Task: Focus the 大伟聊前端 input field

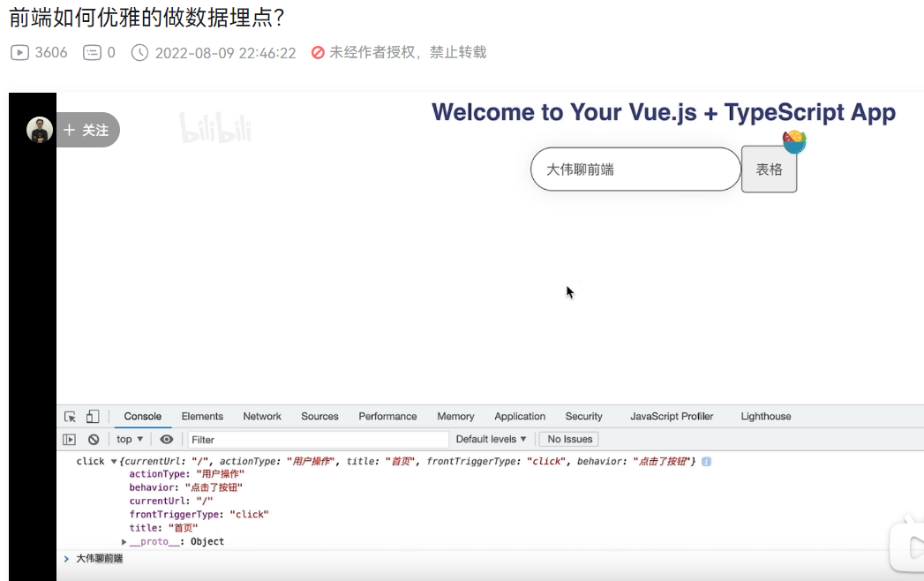Action: 635,170
